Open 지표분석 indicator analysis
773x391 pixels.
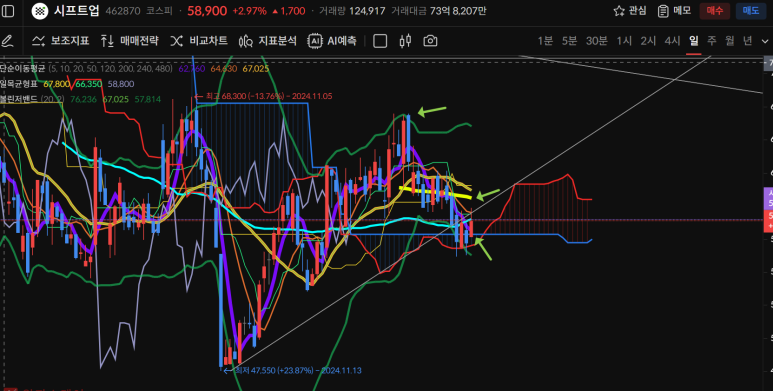click(x=267, y=41)
